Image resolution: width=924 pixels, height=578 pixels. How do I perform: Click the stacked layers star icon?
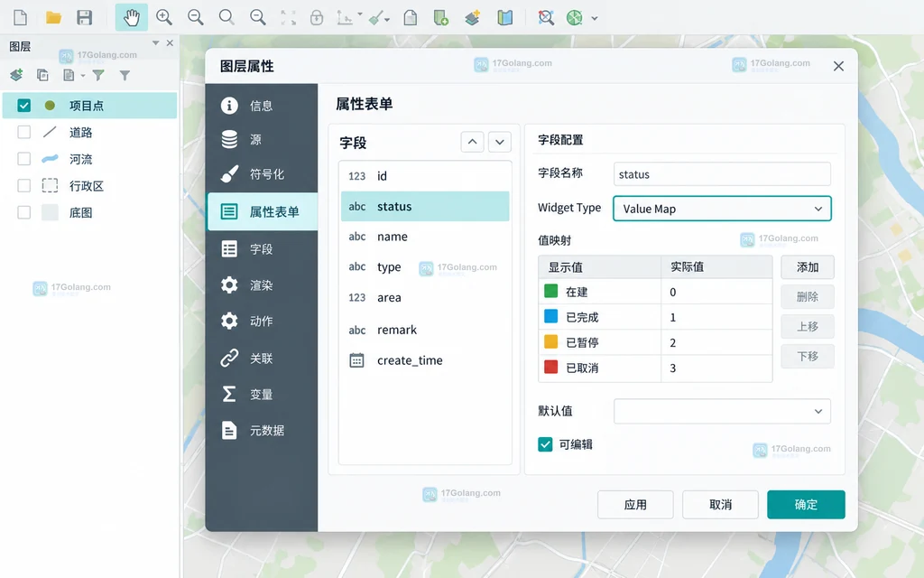click(x=472, y=18)
